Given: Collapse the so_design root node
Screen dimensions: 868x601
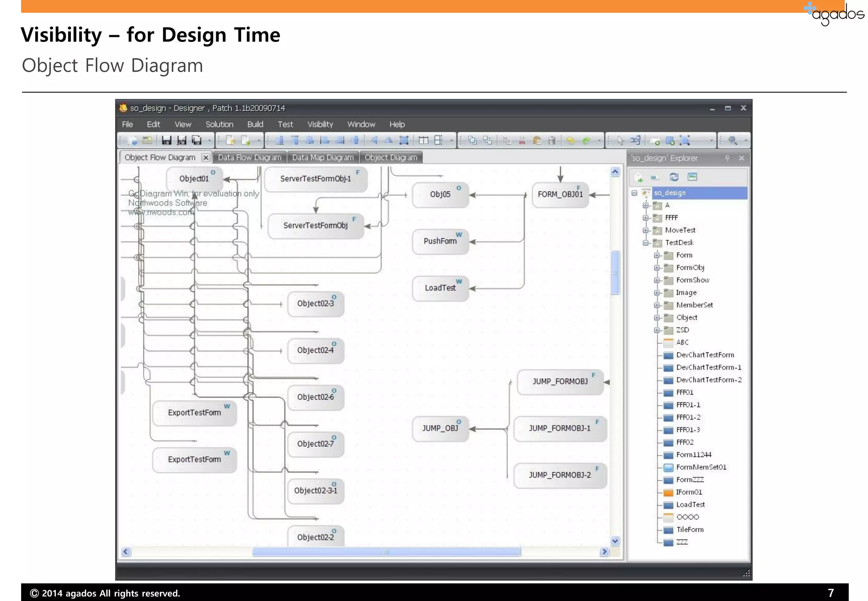Looking at the screenshot, I should 634,193.
